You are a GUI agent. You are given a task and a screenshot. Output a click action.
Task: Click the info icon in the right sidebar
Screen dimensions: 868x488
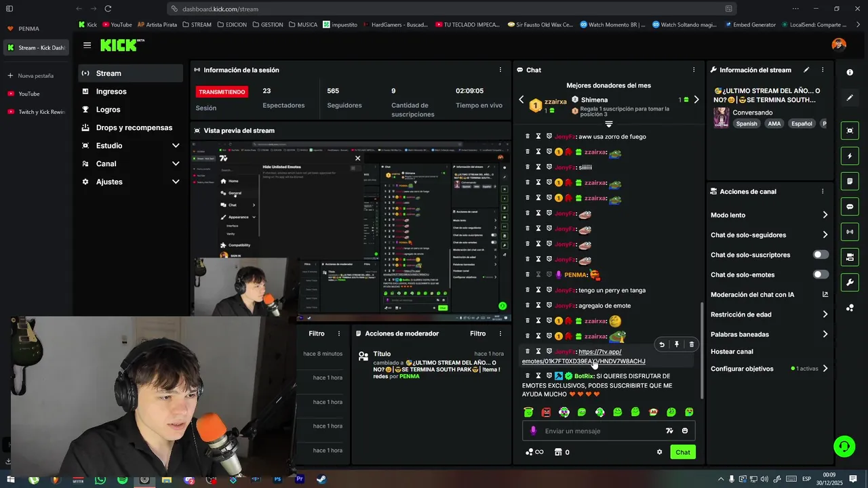850,73
